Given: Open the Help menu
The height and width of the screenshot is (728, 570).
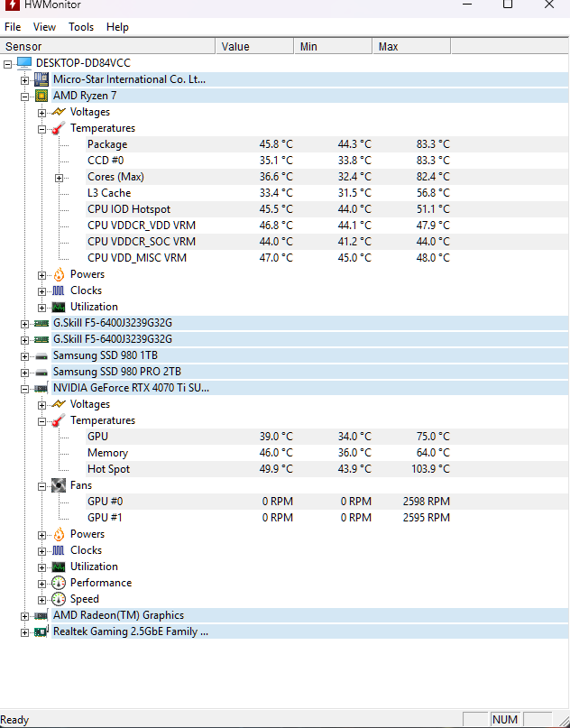Looking at the screenshot, I should point(117,27).
